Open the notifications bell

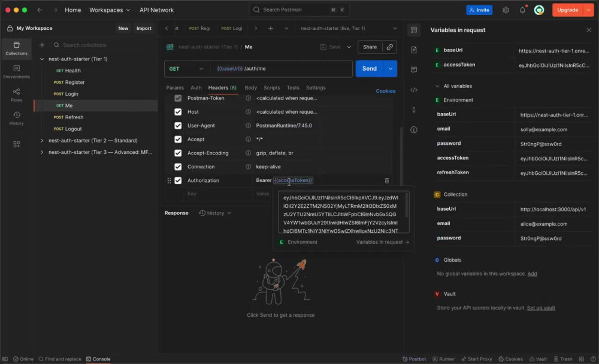[x=522, y=10]
